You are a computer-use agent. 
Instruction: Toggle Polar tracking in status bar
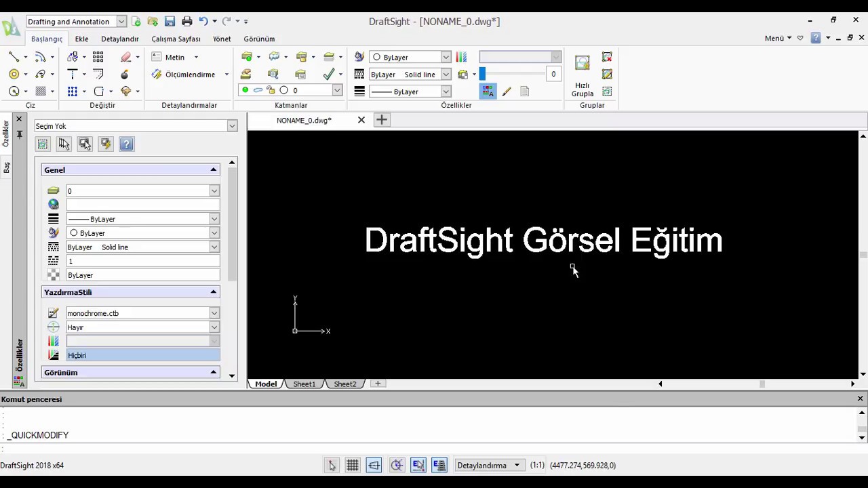click(x=397, y=465)
